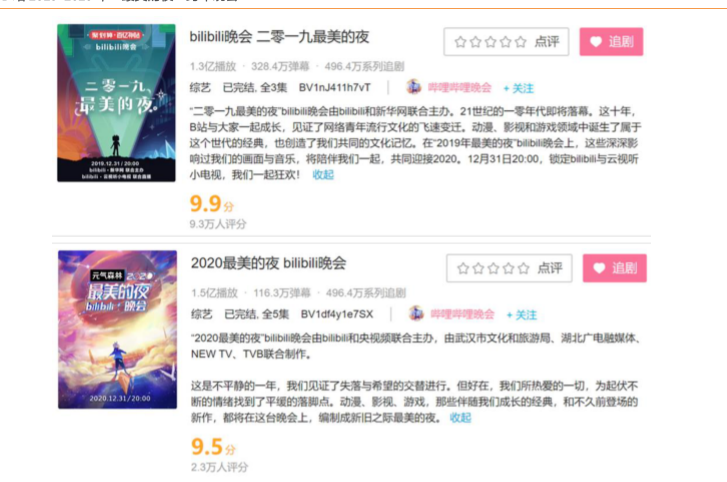The height and width of the screenshot is (482, 727).
Task: Visit 哔哩哔哩晚会 uploader name in second entry
Action: (462, 314)
